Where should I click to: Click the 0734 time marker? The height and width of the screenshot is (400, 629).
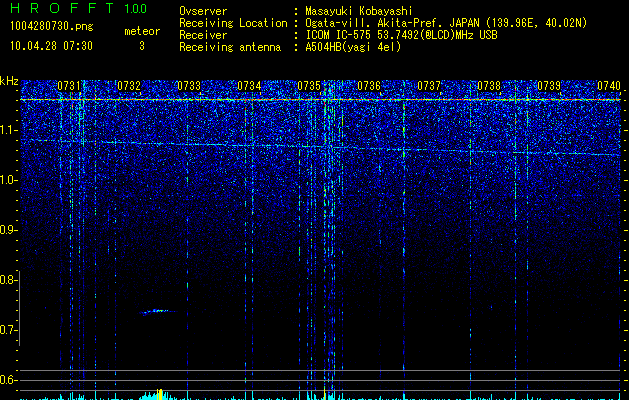tap(249, 86)
